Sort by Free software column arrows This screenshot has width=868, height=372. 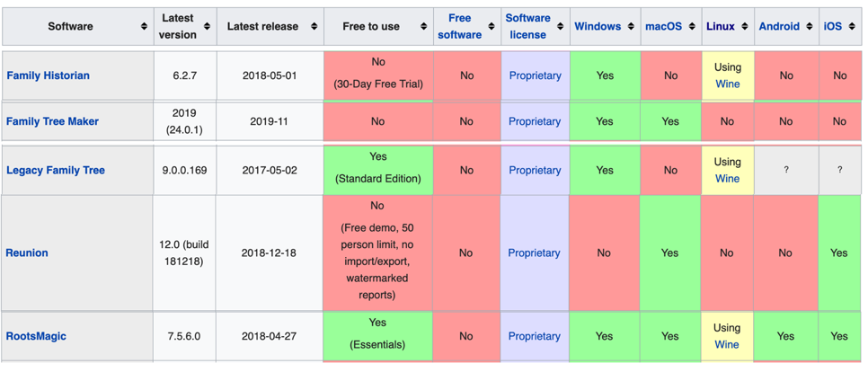coord(492,27)
